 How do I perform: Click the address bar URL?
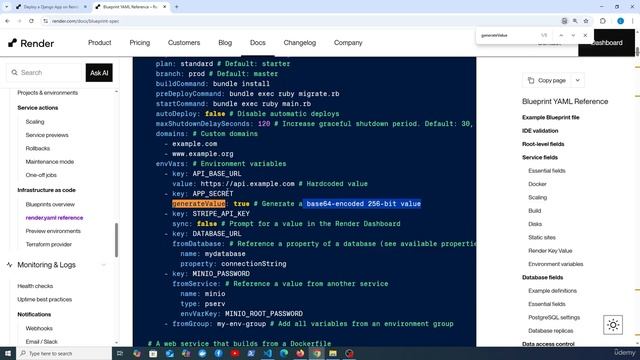[x=85, y=21]
